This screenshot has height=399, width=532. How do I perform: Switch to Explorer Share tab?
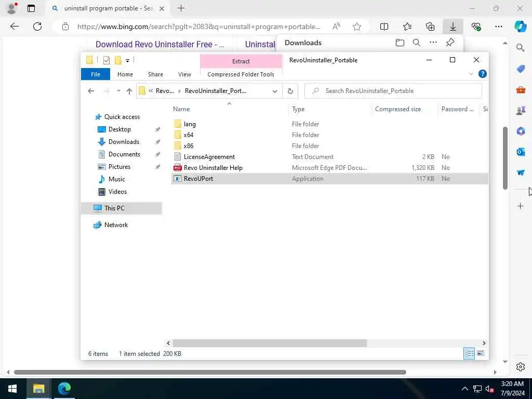pyautogui.click(x=155, y=74)
